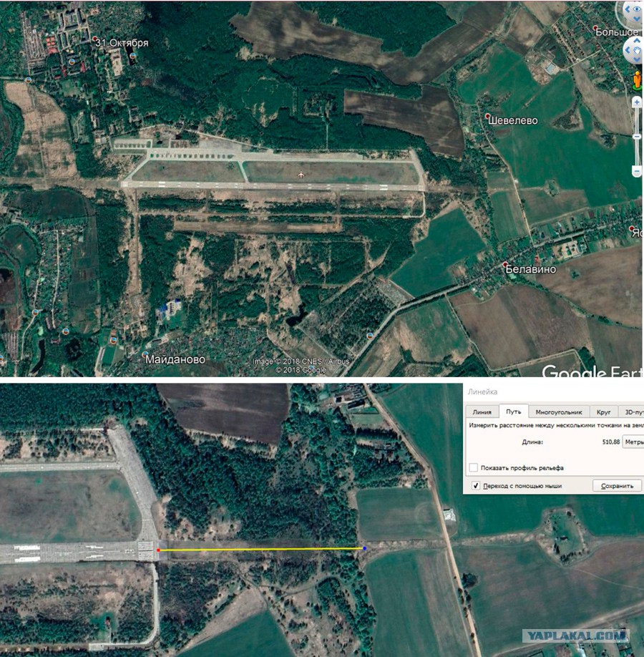Open the Многоугольник tab

[x=559, y=412]
